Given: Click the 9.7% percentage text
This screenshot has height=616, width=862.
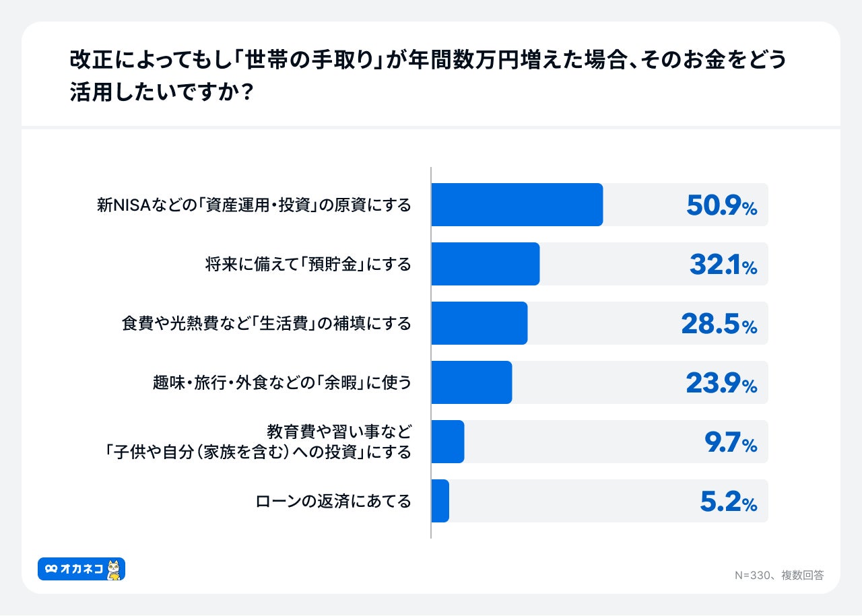Looking at the screenshot, I should click(729, 443).
